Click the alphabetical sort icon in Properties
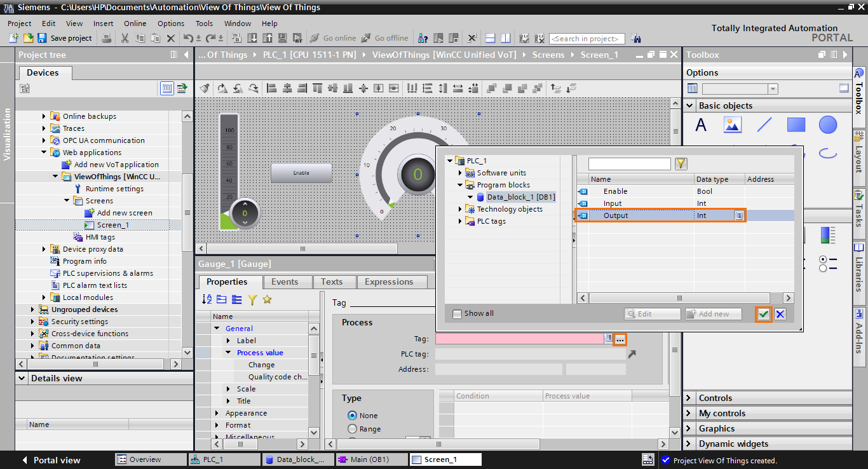The width and height of the screenshot is (868, 469). (x=207, y=299)
